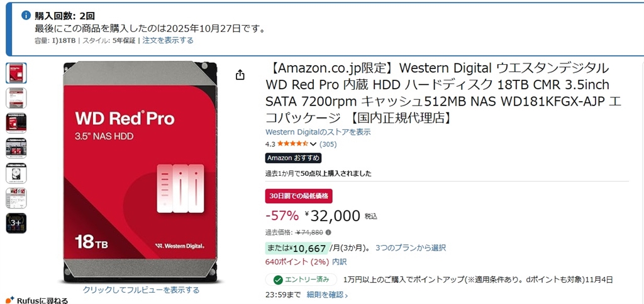Select the first product thumbnail
This screenshot has height=304, width=644.
[16, 73]
